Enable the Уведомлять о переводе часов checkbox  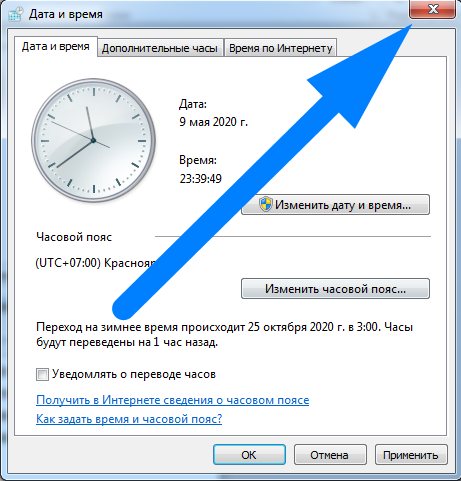tap(42, 374)
